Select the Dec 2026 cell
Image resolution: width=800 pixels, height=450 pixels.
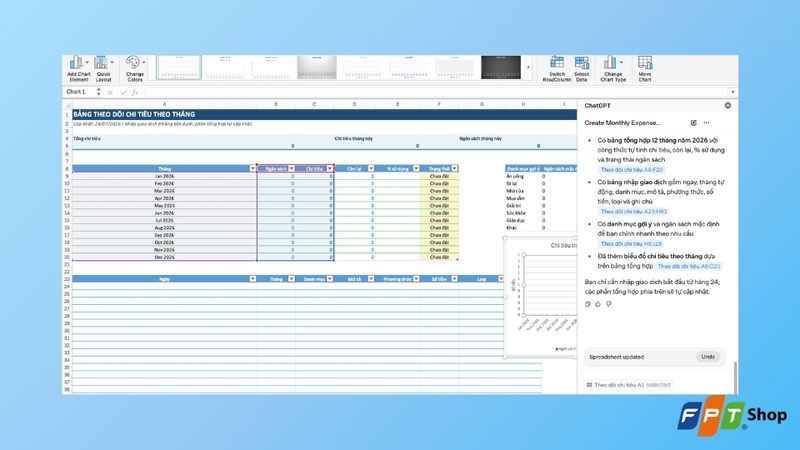(164, 257)
